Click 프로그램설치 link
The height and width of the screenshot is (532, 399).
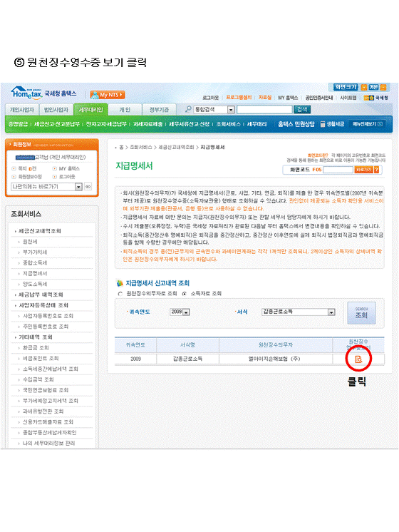[x=239, y=98]
